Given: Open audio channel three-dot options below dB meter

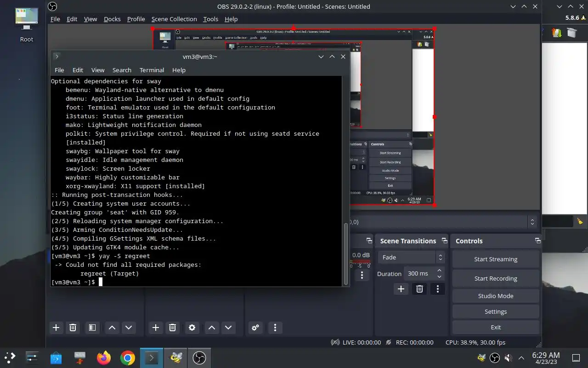Looking at the screenshot, I should click(362, 275).
